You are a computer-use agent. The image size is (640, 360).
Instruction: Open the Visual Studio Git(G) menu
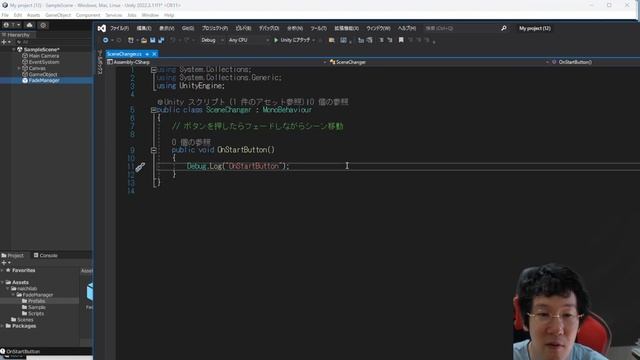pos(188,28)
